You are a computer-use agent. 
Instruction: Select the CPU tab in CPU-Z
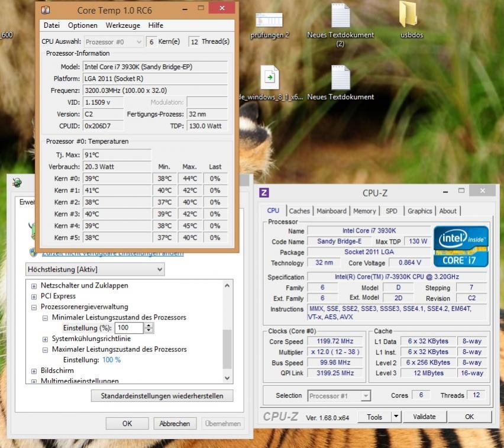coord(273,210)
